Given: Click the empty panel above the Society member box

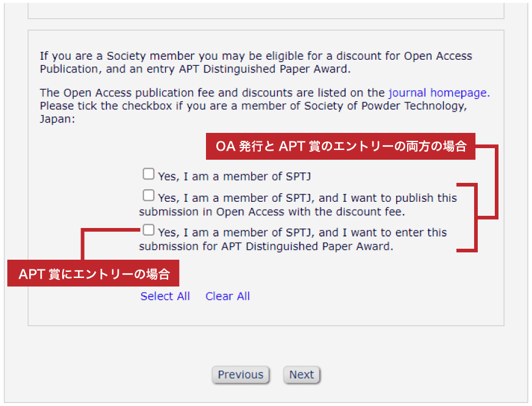Looking at the screenshot, I should click(266, 10).
